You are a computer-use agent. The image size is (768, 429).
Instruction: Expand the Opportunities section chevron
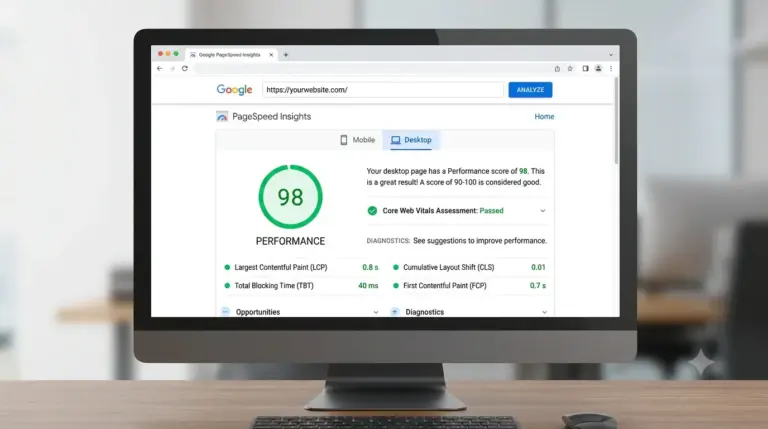376,312
